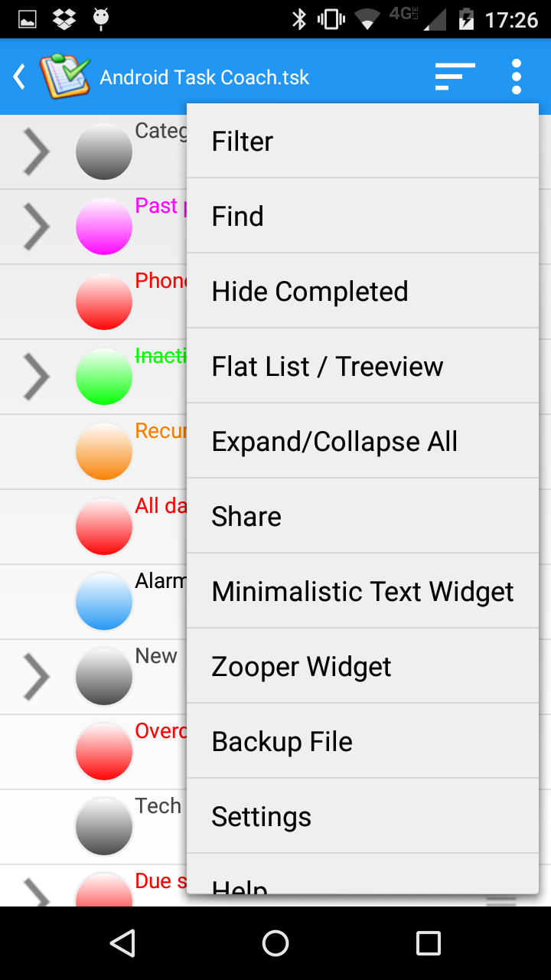Viewport: 551px width, 980px height.
Task: Tap the magenta ball beside Past task
Action: point(104,227)
